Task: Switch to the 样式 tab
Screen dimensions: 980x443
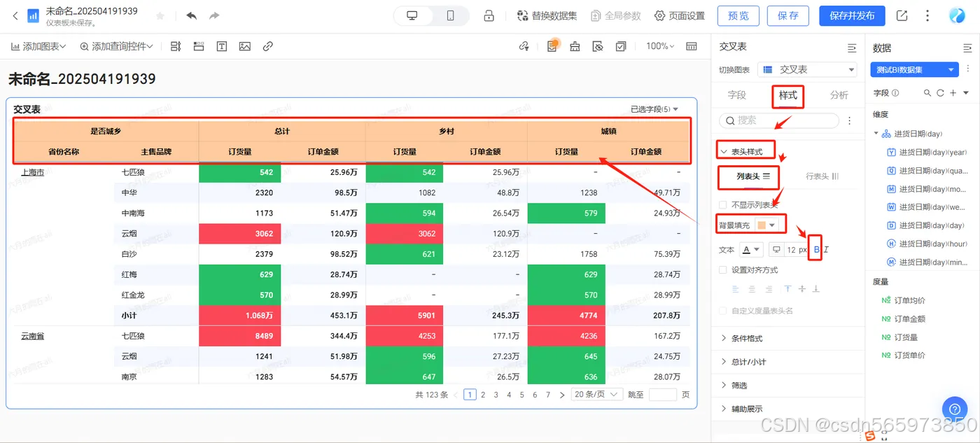Action: click(788, 95)
